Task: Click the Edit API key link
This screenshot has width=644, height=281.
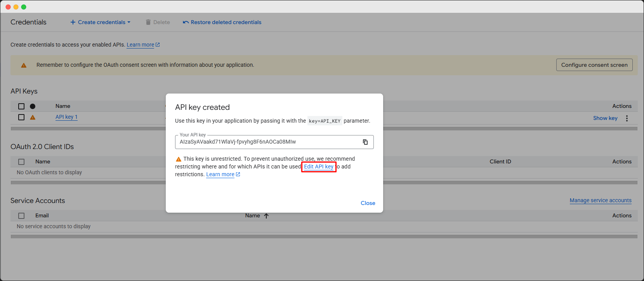Action: coord(319,167)
